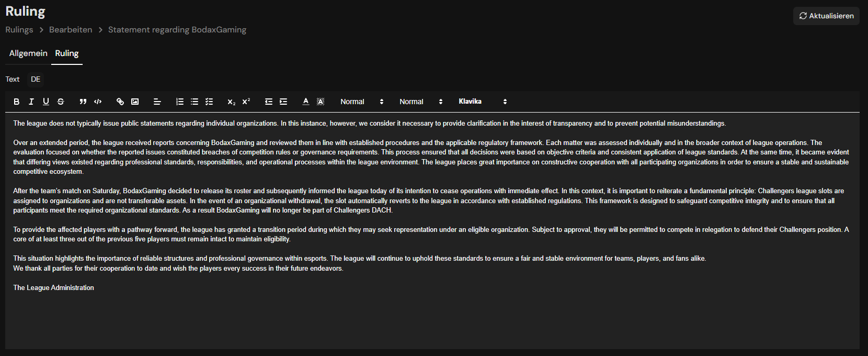Open the text alignment picker
This screenshot has height=356, width=868.
coord(157,102)
